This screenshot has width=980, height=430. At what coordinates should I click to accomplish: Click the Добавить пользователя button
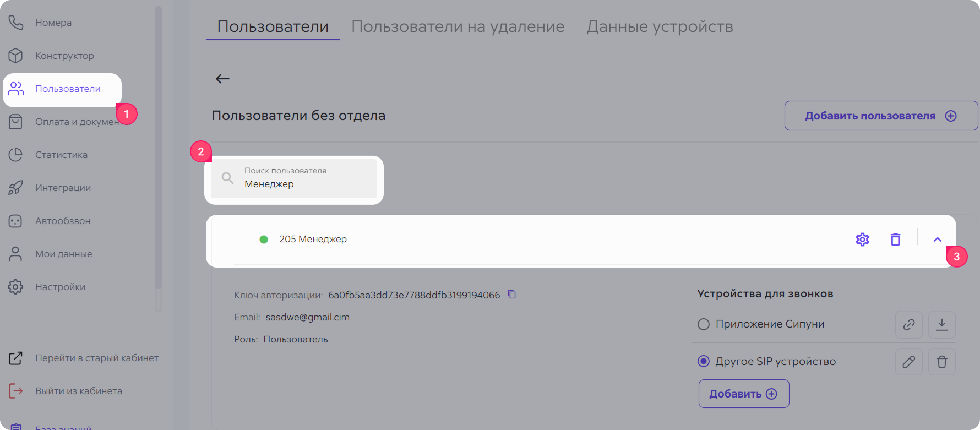tap(880, 116)
